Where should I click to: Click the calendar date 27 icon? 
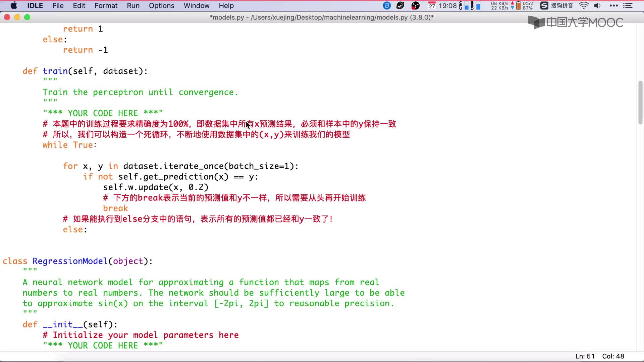432,6
